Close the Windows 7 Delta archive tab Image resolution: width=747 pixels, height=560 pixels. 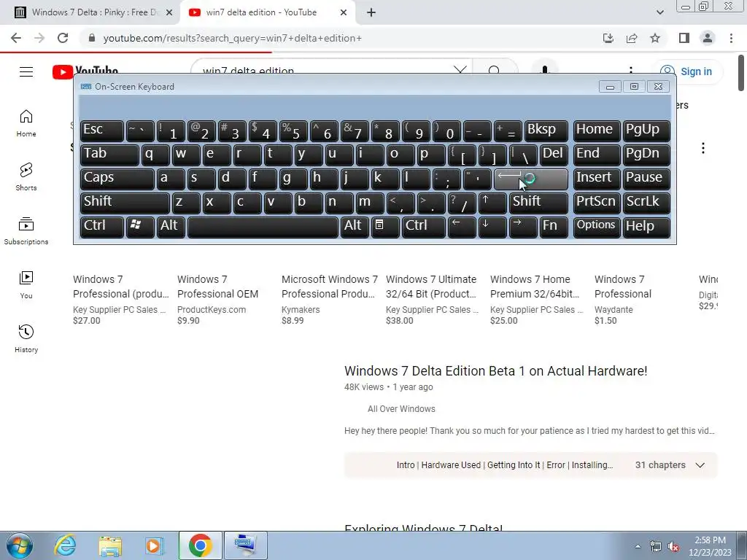[x=169, y=12]
